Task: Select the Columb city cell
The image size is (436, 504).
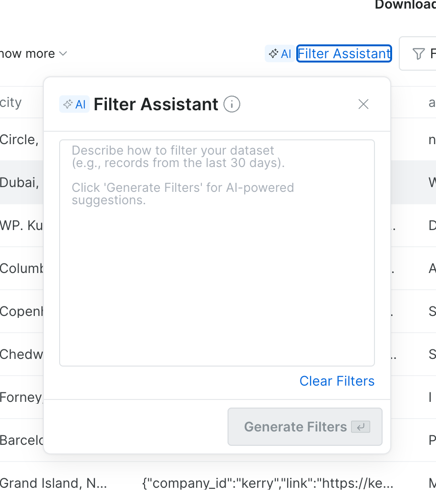Action: point(21,268)
